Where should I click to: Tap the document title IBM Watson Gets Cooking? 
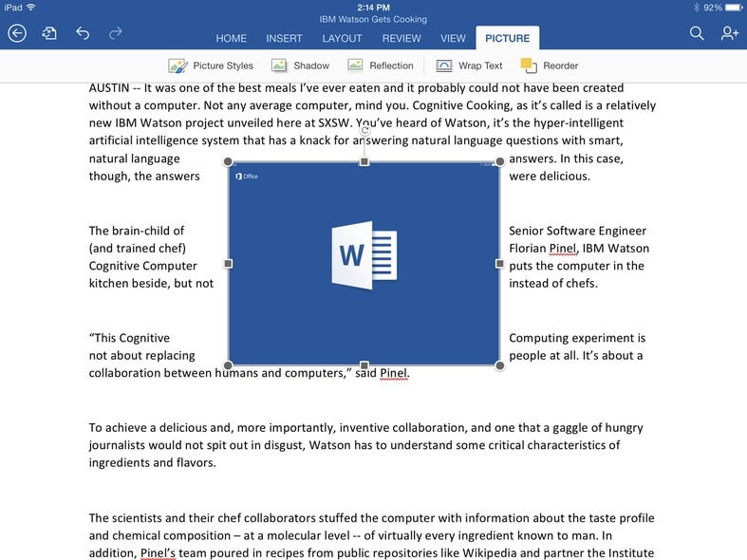[373, 20]
